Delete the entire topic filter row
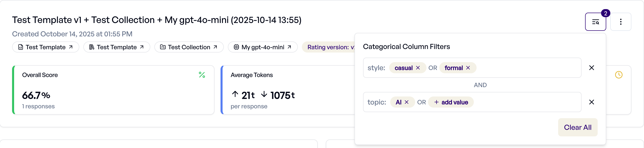 click(x=592, y=102)
